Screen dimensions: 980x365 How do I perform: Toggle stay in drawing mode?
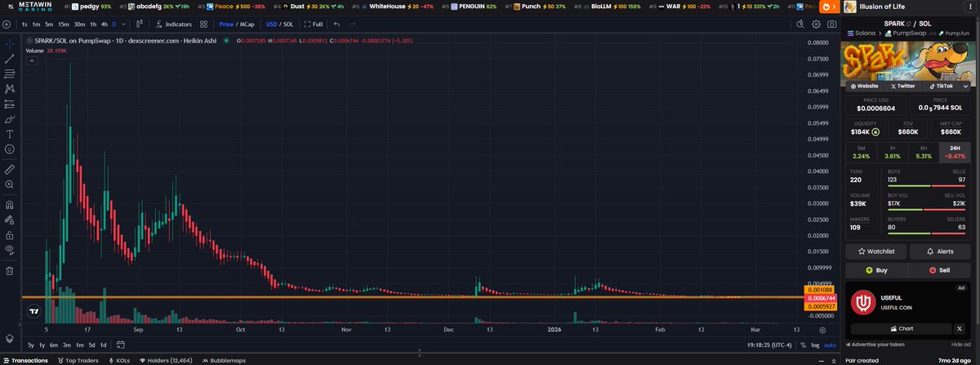[x=10, y=219]
